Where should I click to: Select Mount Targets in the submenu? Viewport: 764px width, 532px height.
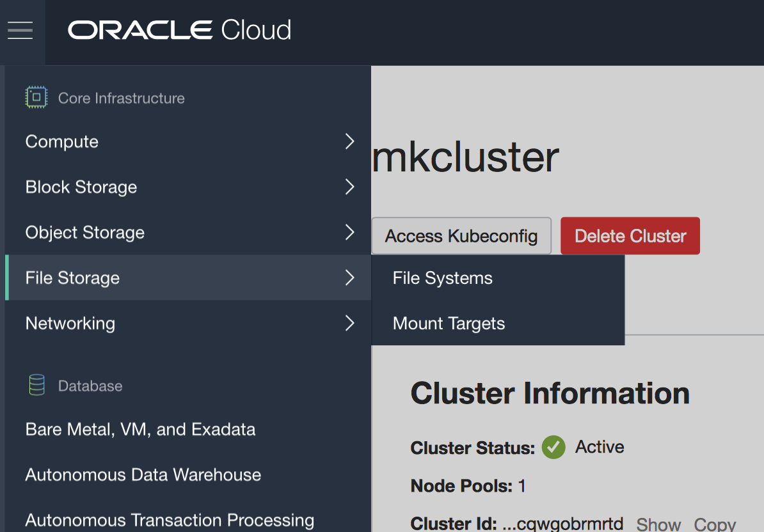click(449, 324)
